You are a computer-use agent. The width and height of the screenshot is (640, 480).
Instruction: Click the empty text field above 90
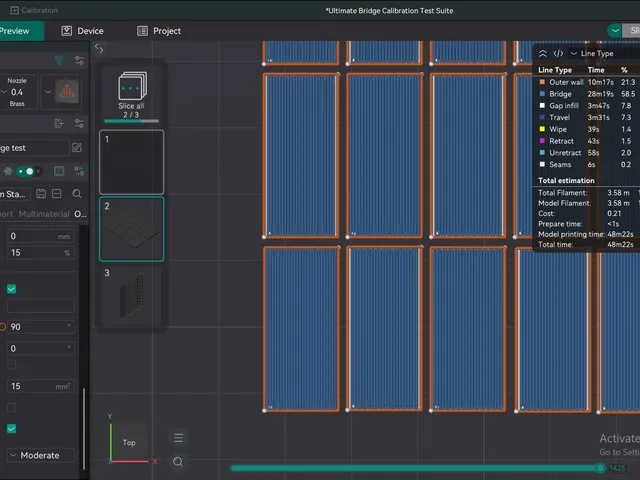(x=40, y=306)
